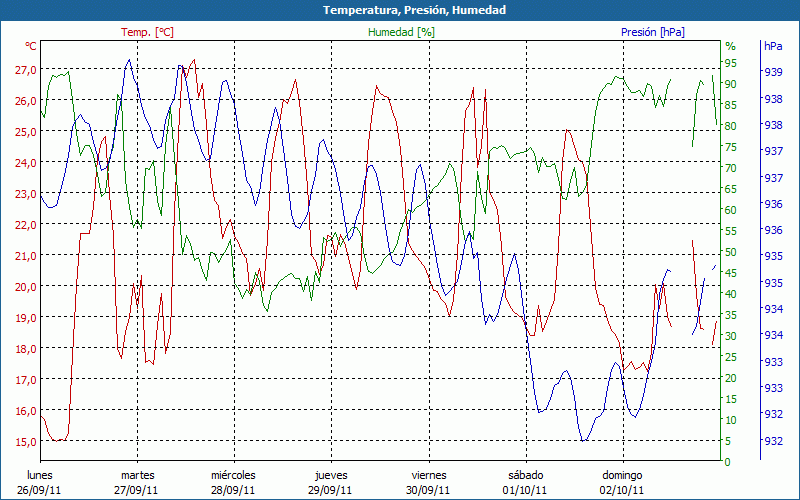Select the viernes day label

[428, 475]
